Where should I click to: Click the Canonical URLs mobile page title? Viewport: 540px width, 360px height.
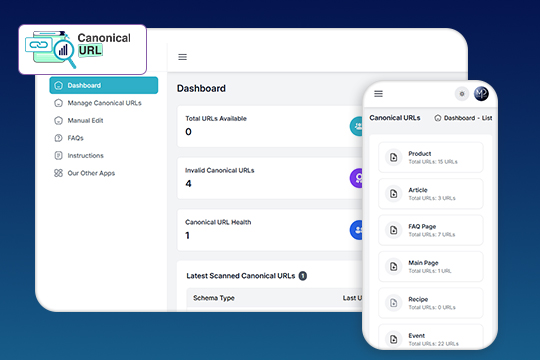[395, 118]
